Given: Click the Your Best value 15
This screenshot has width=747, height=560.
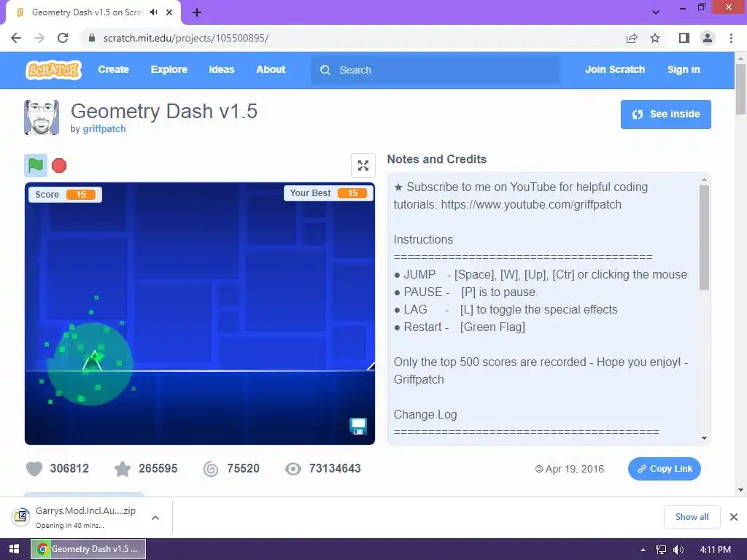Looking at the screenshot, I should [352, 192].
